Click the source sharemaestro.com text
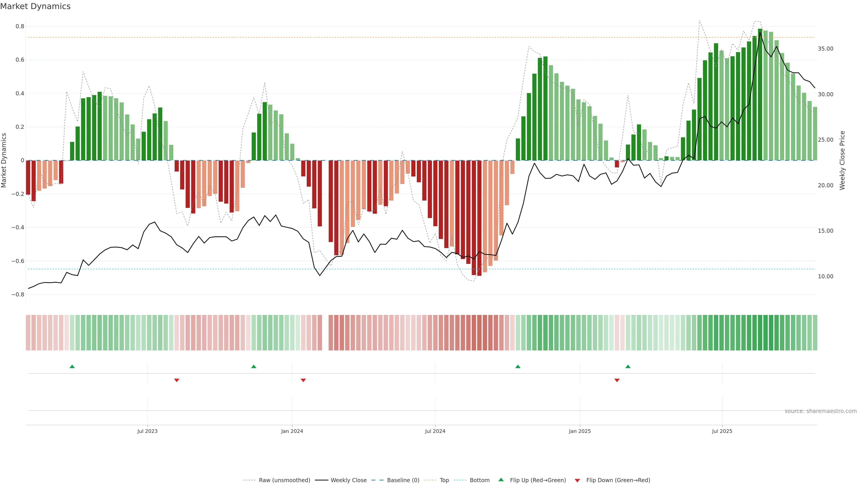This screenshot has height=488, width=868. click(821, 411)
